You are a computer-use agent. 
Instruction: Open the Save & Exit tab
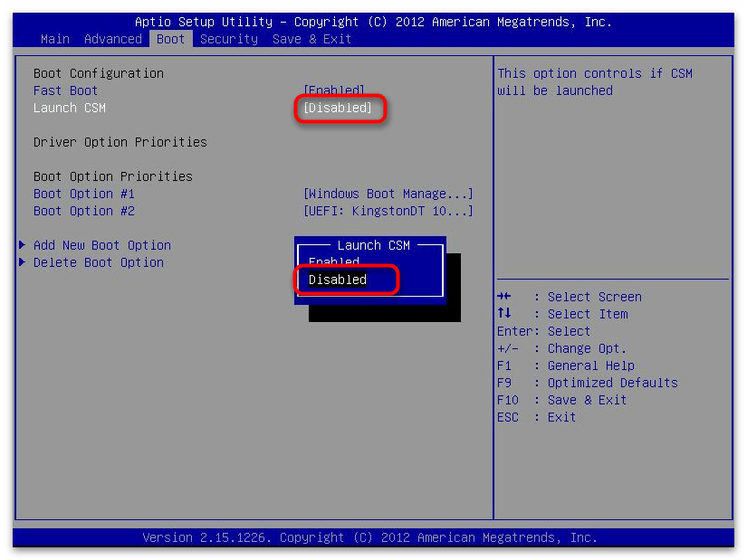click(x=311, y=39)
